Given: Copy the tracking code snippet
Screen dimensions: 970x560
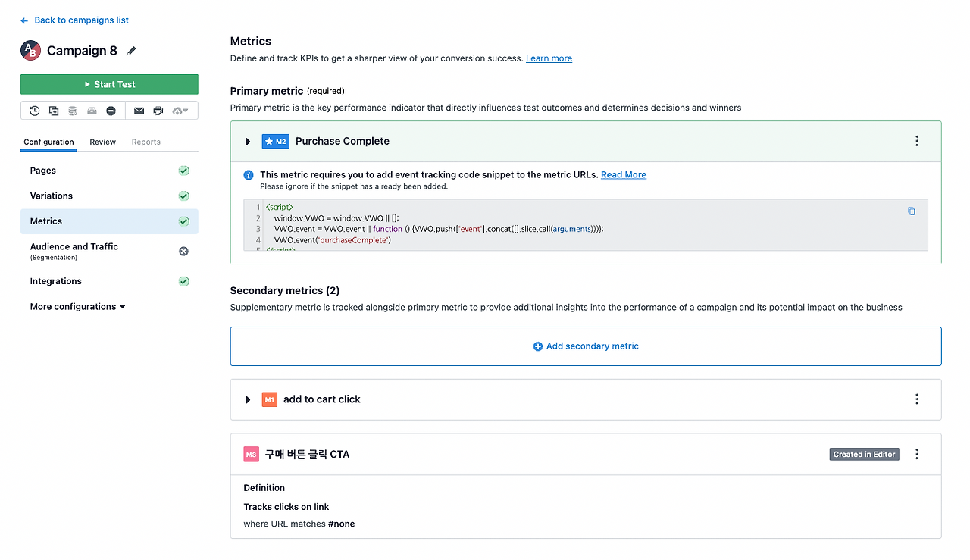Looking at the screenshot, I should [x=911, y=211].
